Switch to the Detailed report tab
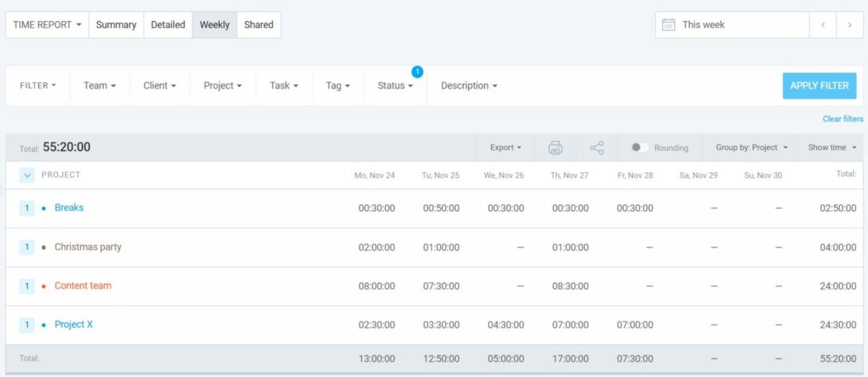The height and width of the screenshot is (377, 868). [168, 25]
